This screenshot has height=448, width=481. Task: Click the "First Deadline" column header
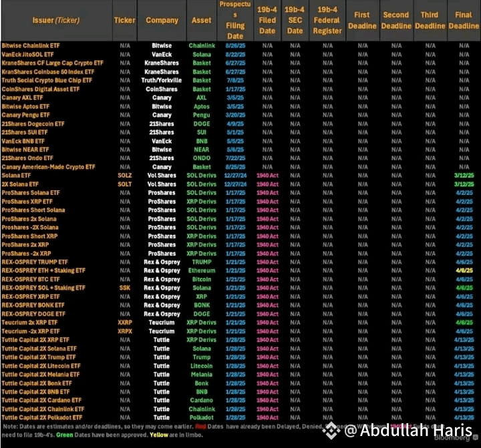point(362,20)
